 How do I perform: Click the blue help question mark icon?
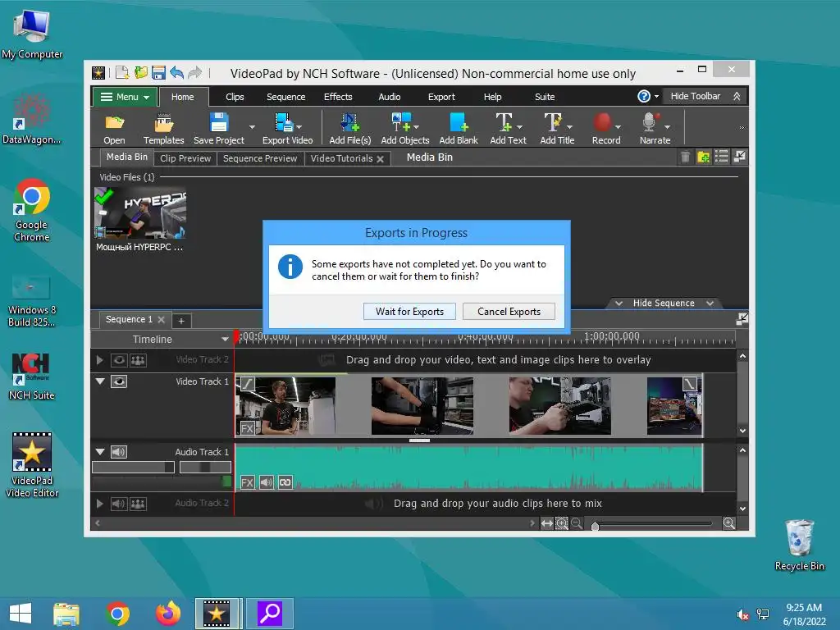coord(643,96)
